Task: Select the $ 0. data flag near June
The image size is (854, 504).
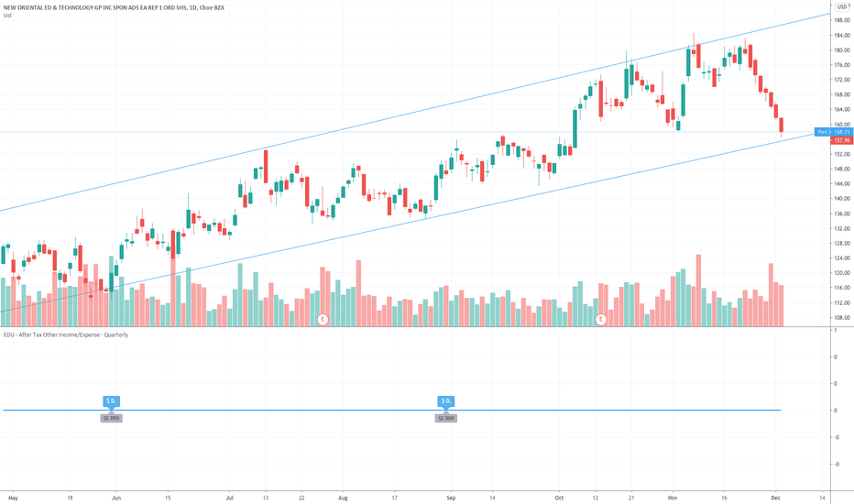Action: [x=111, y=401]
